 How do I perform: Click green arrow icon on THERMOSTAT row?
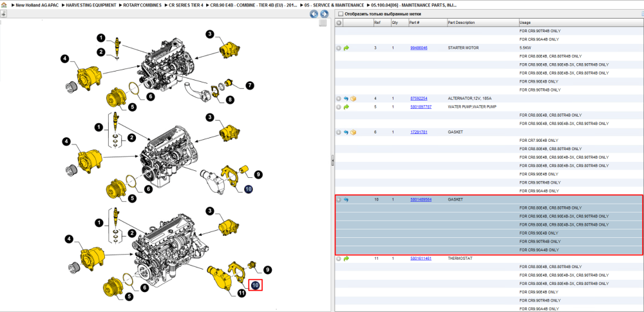pos(346,258)
